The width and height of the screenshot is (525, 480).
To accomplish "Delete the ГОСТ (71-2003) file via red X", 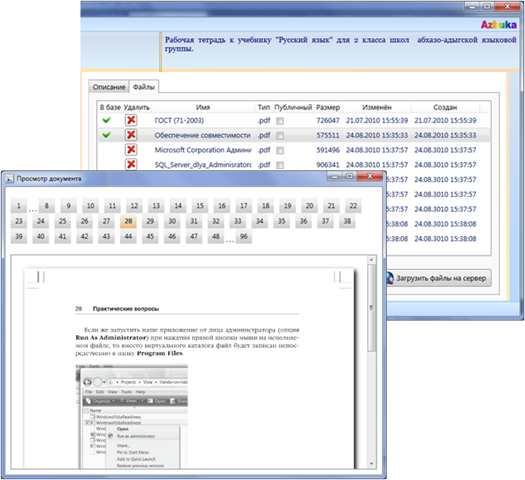I will [131, 120].
